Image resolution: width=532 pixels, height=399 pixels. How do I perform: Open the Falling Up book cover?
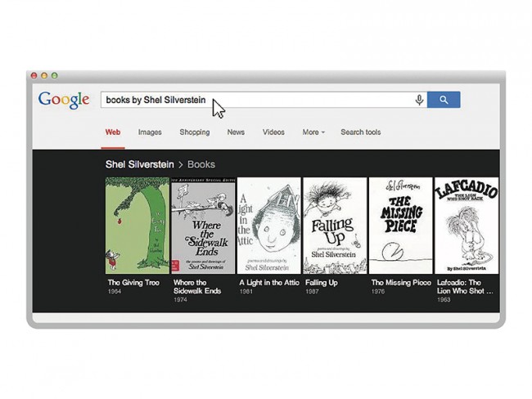coord(334,226)
